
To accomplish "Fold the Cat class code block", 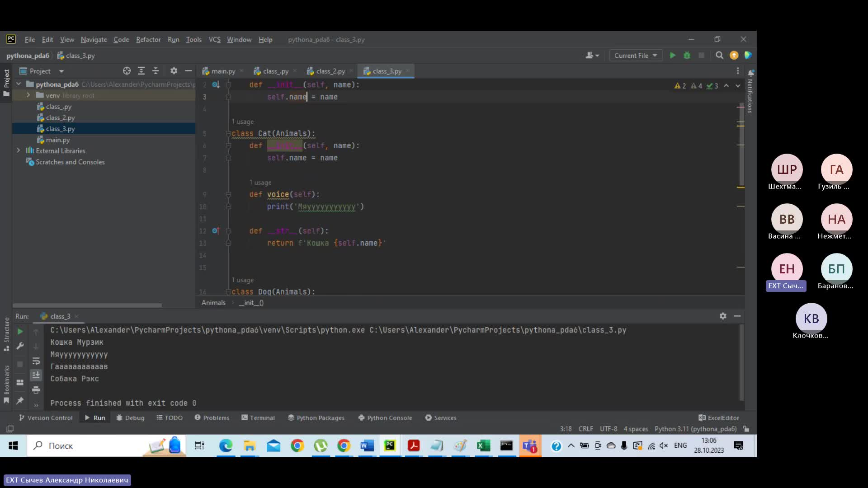I will click(228, 133).
